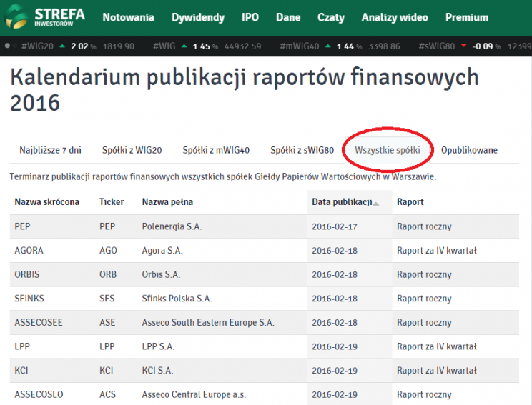Sort by Ticker column header
The width and height of the screenshot is (532, 405).
[x=112, y=202]
